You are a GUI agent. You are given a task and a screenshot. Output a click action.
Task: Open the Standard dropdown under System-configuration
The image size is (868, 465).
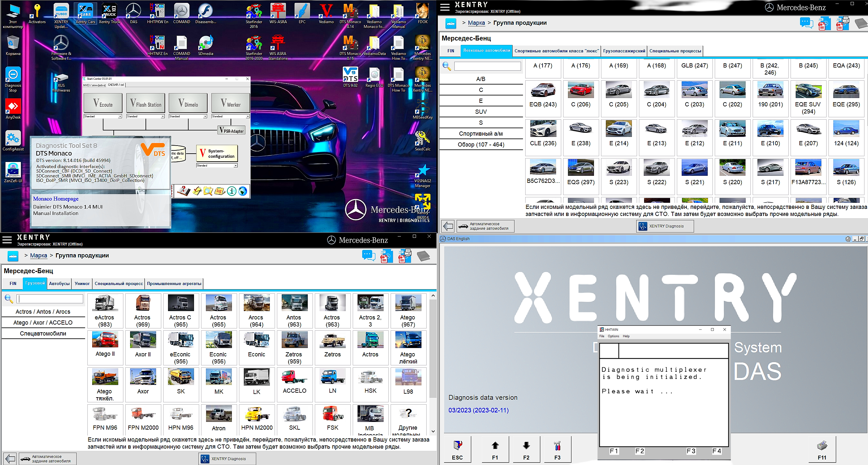click(x=235, y=165)
